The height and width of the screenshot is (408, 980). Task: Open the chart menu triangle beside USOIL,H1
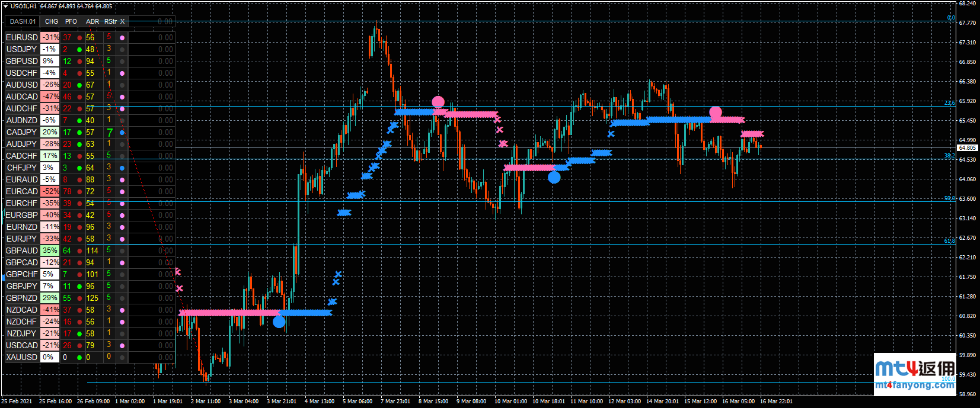point(5,7)
